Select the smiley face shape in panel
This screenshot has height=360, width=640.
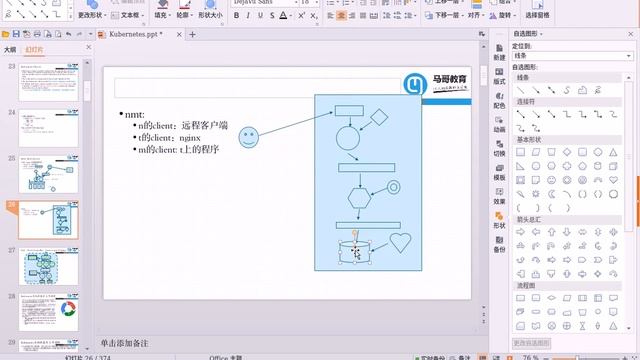(x=551, y=180)
